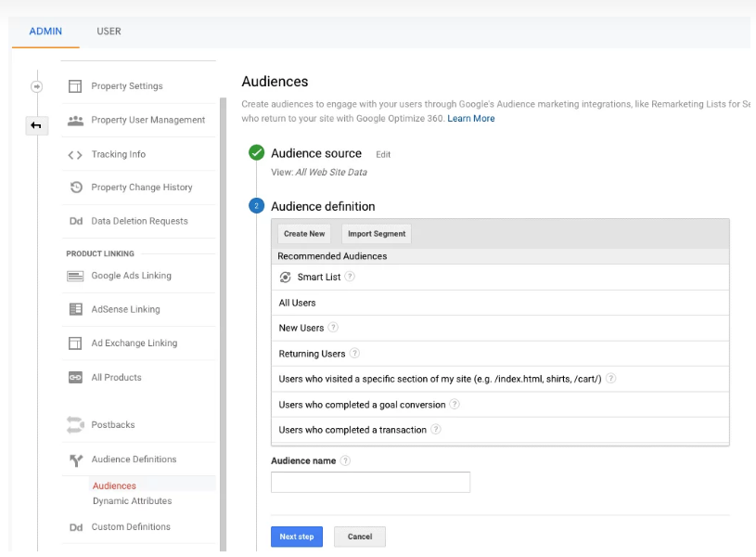Click the All Products link icon

(75, 377)
